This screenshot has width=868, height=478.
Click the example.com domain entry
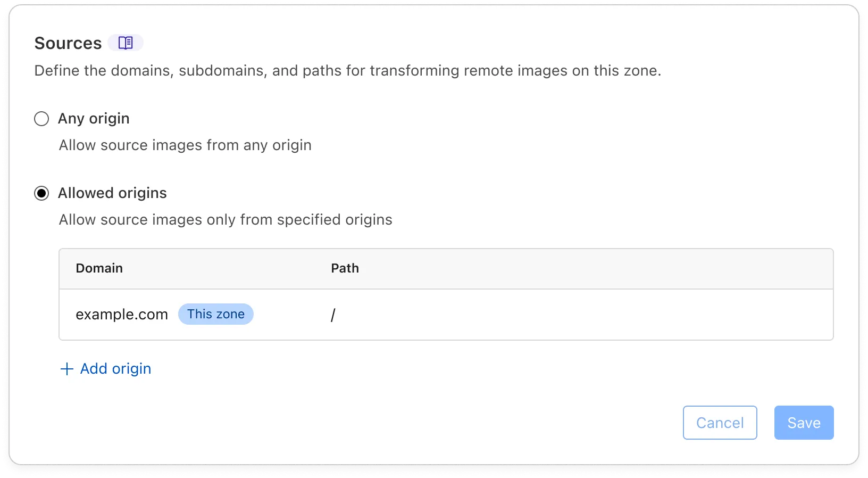point(122,314)
